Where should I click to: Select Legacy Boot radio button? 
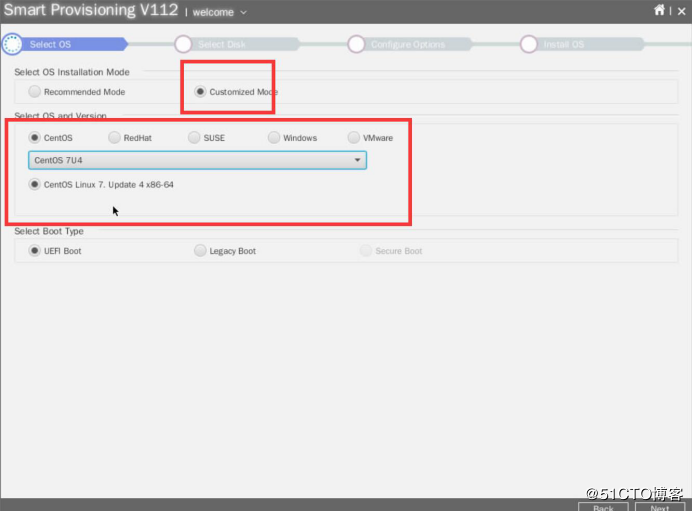200,251
